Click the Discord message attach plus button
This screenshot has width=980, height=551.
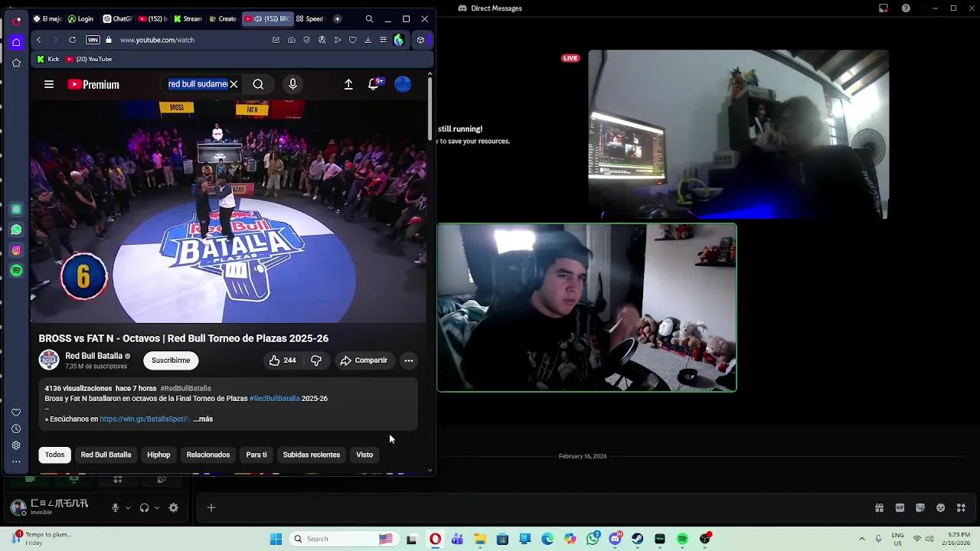point(211,507)
